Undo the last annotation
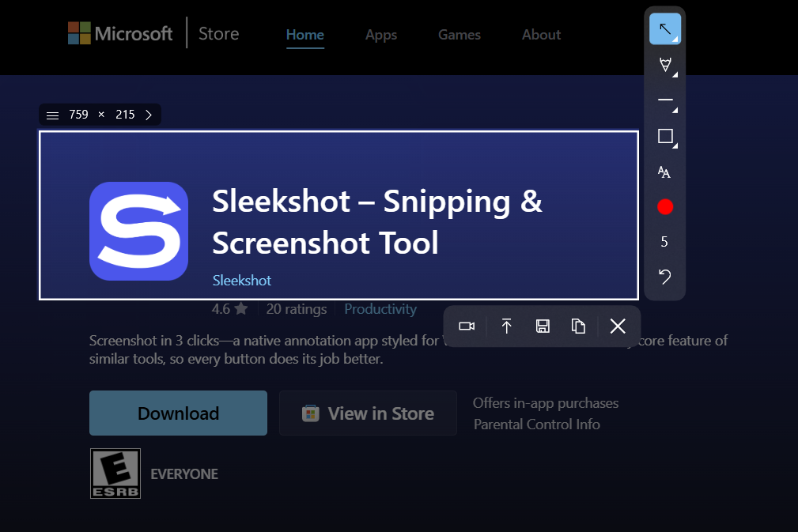 coord(664,276)
